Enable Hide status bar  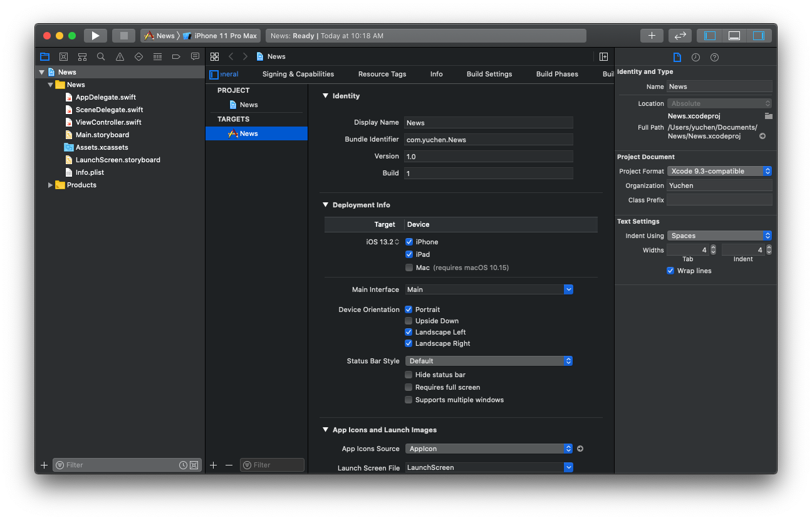click(x=409, y=375)
